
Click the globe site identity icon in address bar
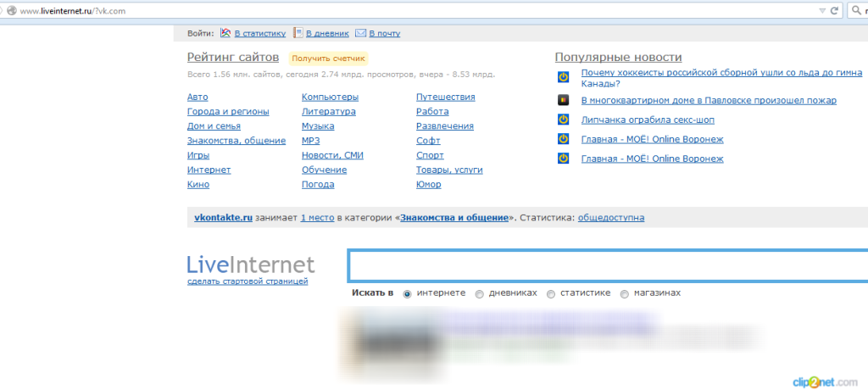10,10
